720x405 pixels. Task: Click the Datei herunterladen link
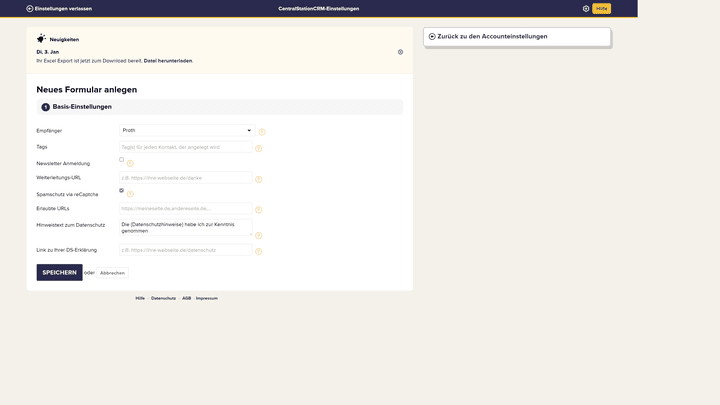pyautogui.click(x=167, y=61)
